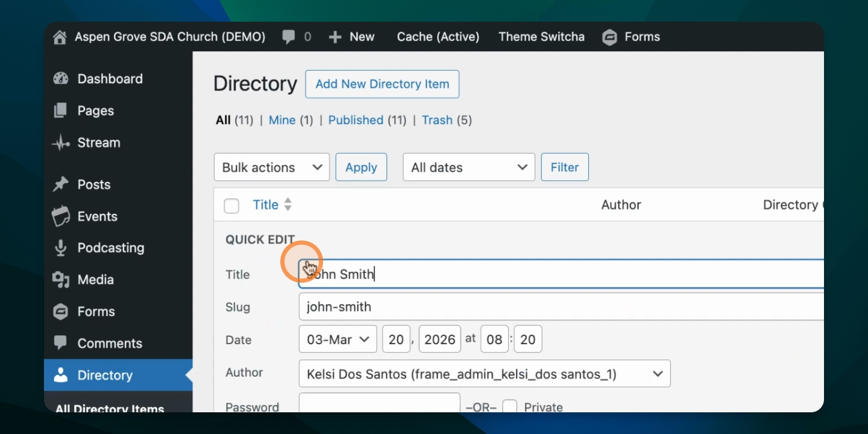Click the minute field after the colon

point(528,339)
